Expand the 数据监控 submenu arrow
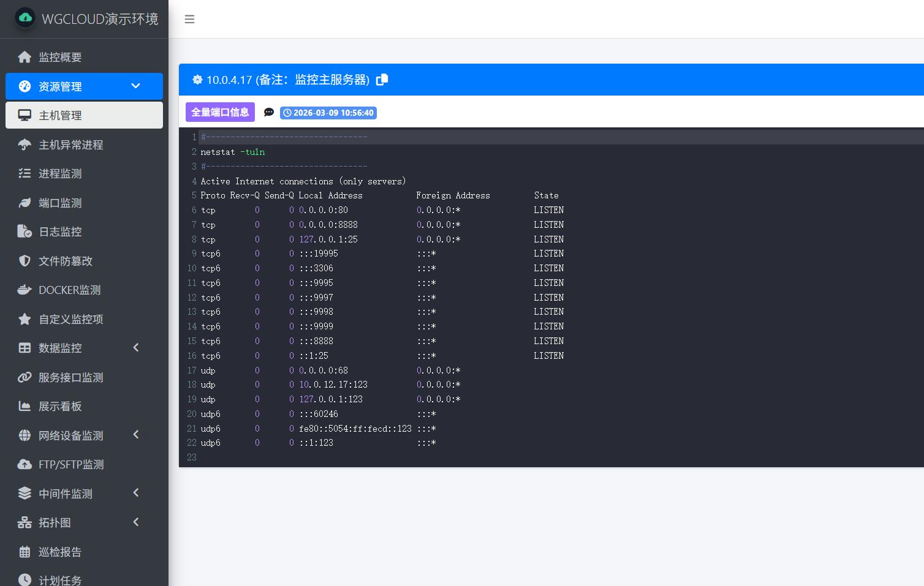This screenshot has height=586, width=924. 136,347
